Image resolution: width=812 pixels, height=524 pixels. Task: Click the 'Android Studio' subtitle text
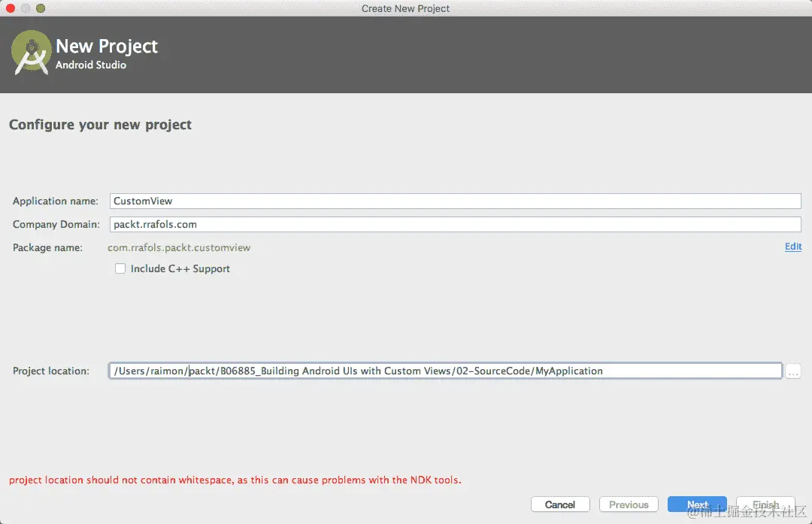[x=91, y=65]
